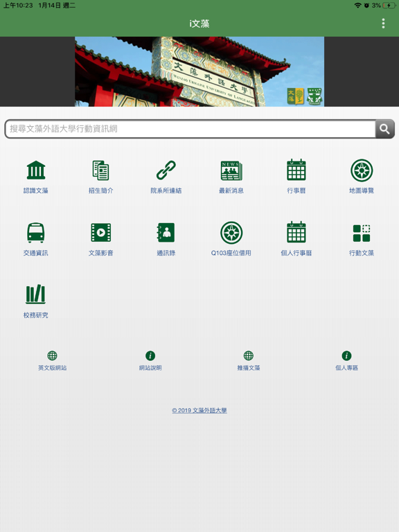399x532 pixels.
Task: Open the 認識文藻 building icon
Action: 35,170
